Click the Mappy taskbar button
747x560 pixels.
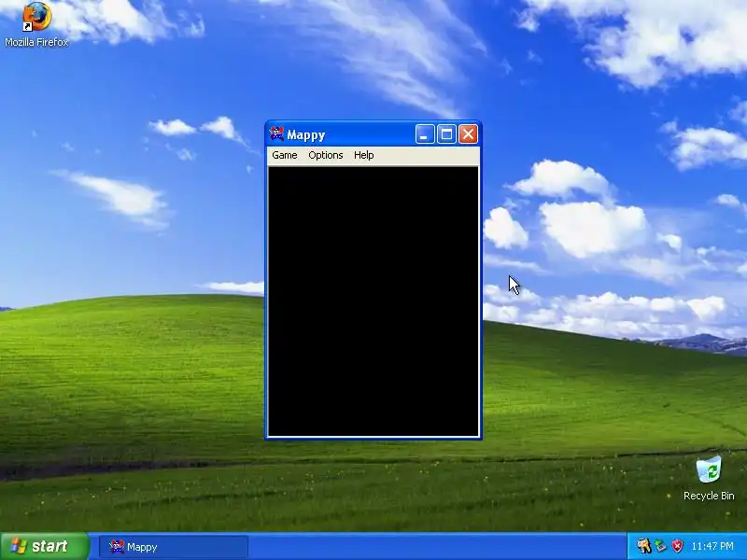click(174, 547)
